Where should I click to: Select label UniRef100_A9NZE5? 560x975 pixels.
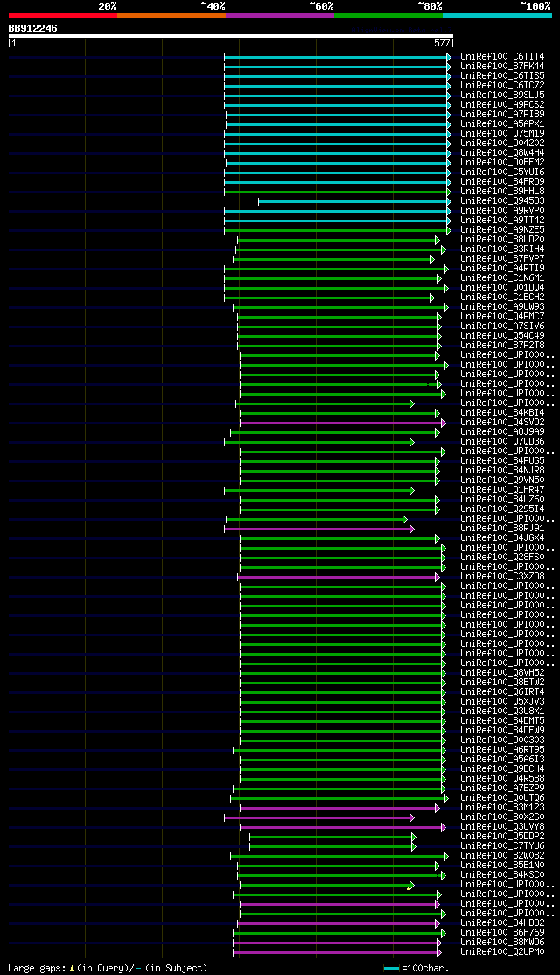point(502,230)
